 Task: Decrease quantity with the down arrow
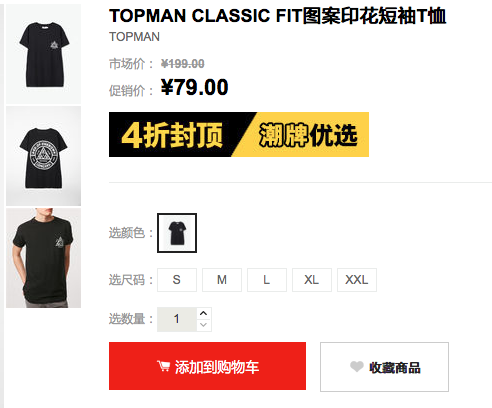(204, 325)
